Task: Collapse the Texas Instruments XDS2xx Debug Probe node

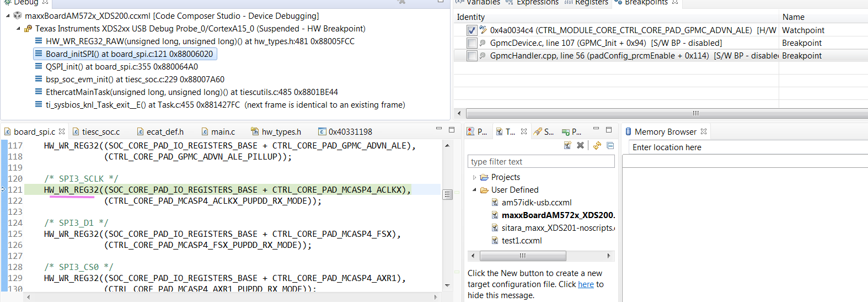Action: coord(18,28)
